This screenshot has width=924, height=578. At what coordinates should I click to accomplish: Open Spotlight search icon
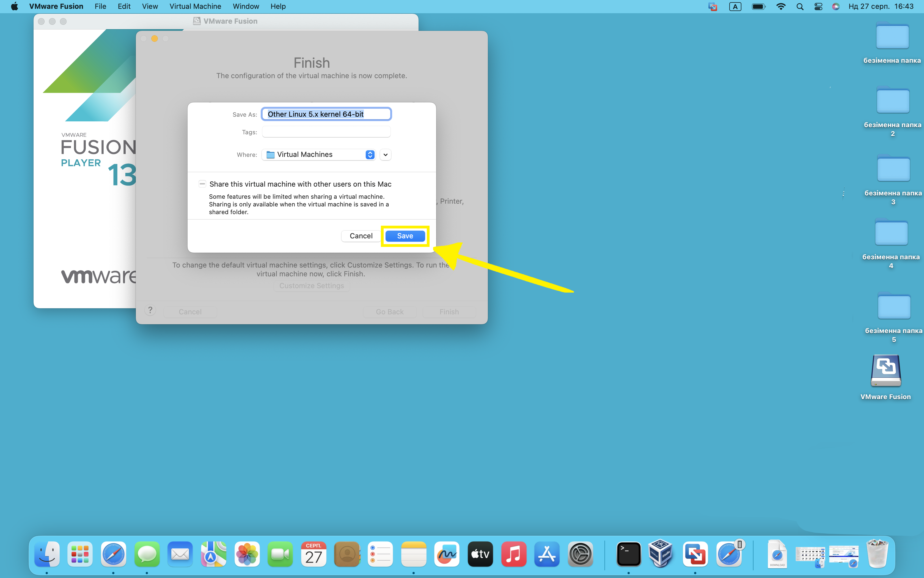click(800, 7)
